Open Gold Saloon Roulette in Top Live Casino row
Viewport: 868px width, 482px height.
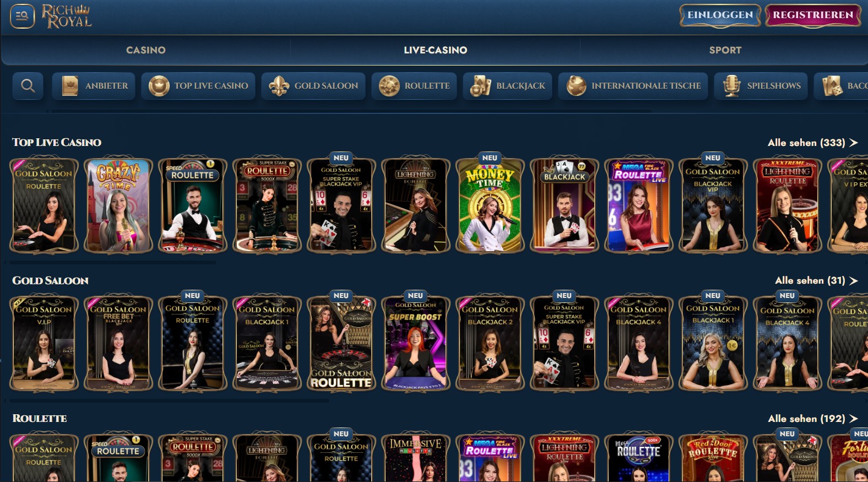[x=44, y=205]
